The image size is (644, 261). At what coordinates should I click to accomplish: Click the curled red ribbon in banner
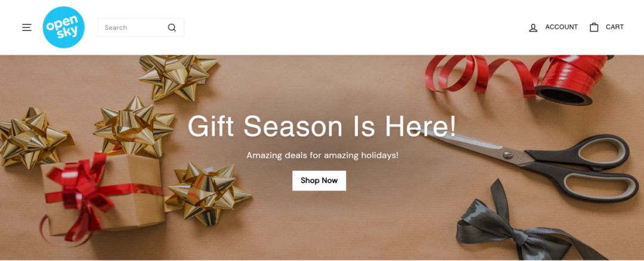(x=481, y=74)
